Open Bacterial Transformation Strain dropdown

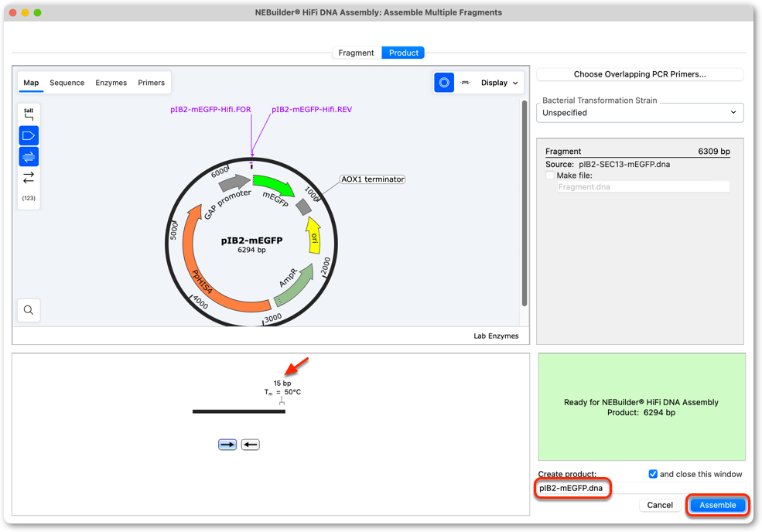pyautogui.click(x=640, y=113)
